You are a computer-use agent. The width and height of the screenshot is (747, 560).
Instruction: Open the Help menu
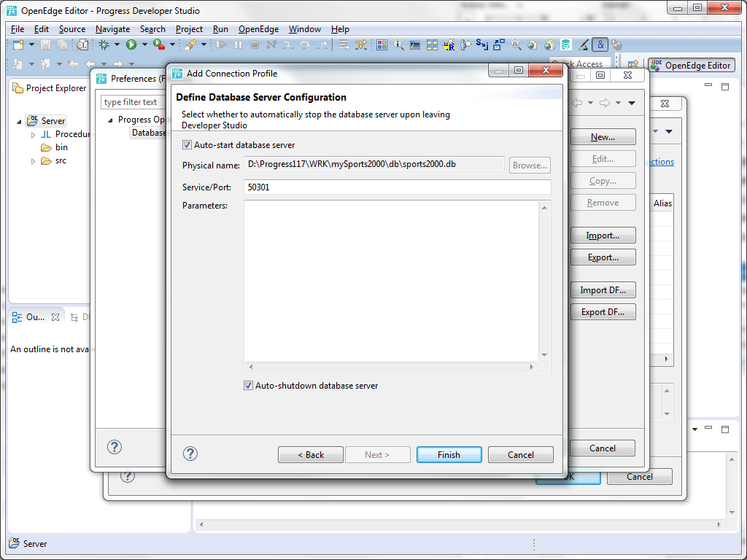pyautogui.click(x=340, y=29)
